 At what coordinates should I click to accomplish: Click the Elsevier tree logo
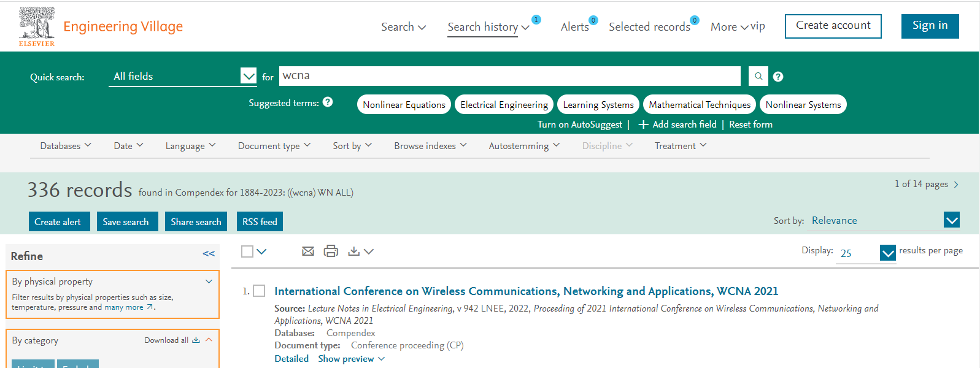(37, 27)
